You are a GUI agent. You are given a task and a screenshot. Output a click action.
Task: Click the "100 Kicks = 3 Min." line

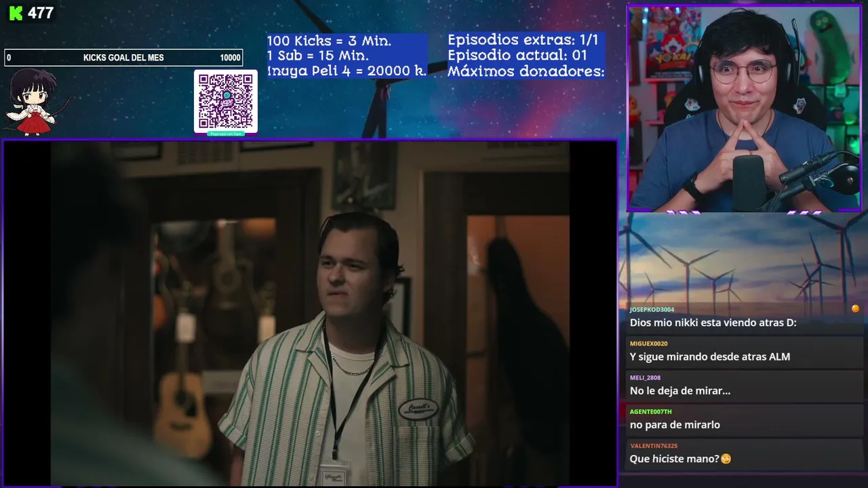coord(329,41)
